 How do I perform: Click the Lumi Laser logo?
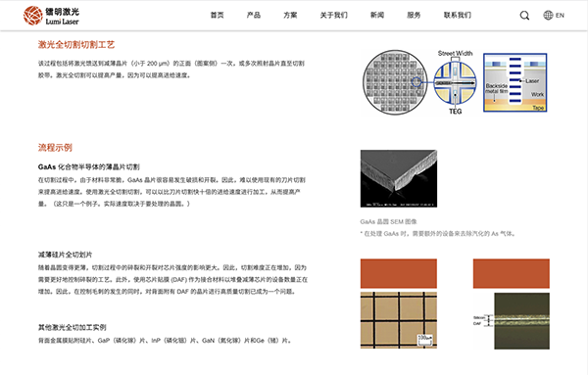[x=51, y=16]
